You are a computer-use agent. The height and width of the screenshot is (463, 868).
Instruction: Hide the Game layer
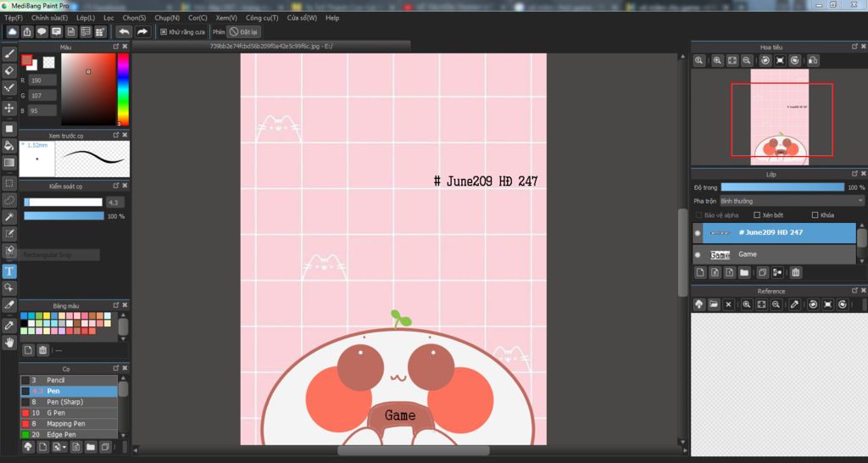(698, 254)
